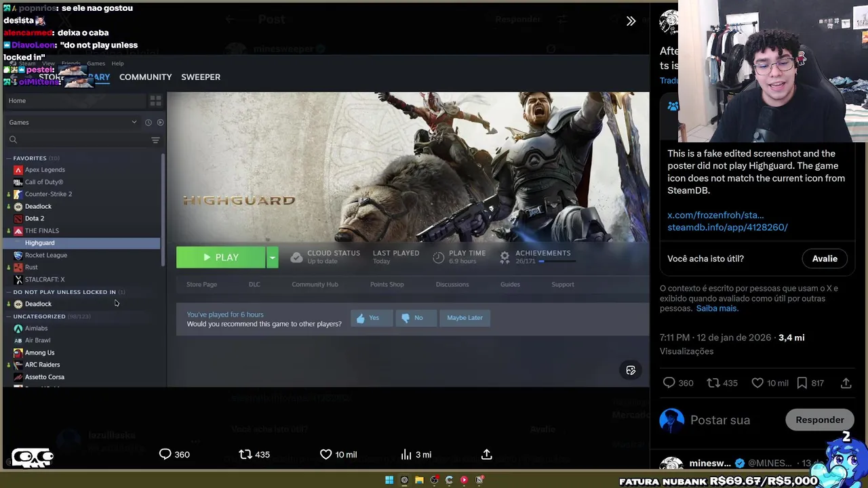
Task: Click the views chart icon under the image
Action: [406, 455]
